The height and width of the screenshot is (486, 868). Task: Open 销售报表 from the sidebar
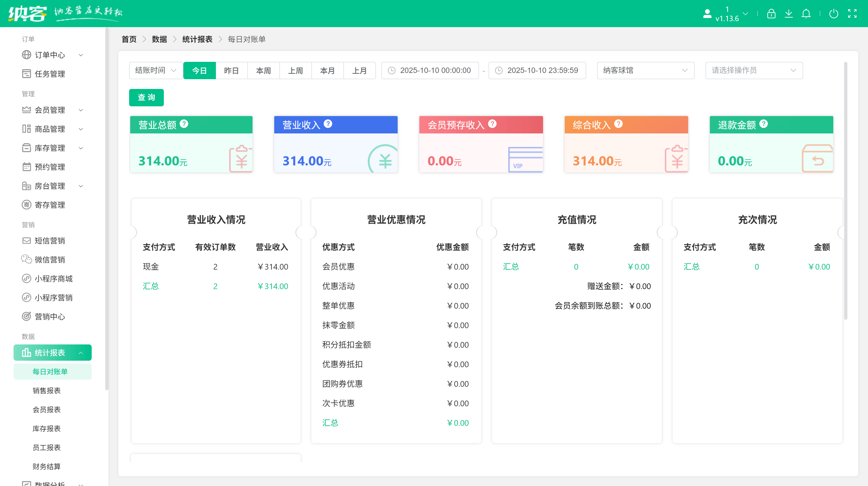point(47,391)
